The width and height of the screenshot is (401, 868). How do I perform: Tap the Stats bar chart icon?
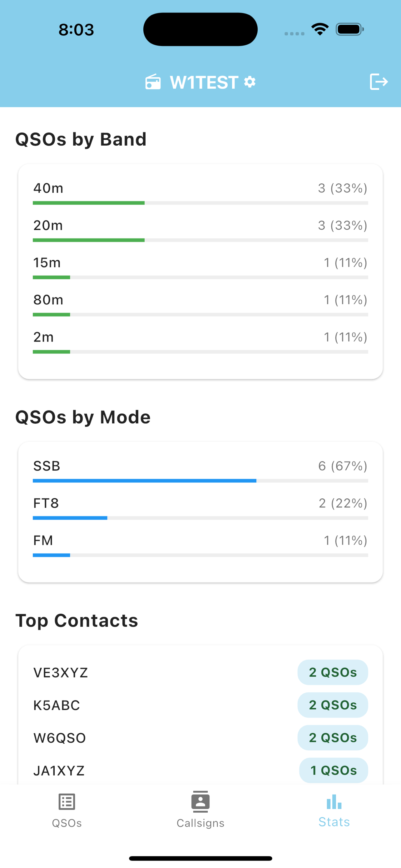[334, 802]
